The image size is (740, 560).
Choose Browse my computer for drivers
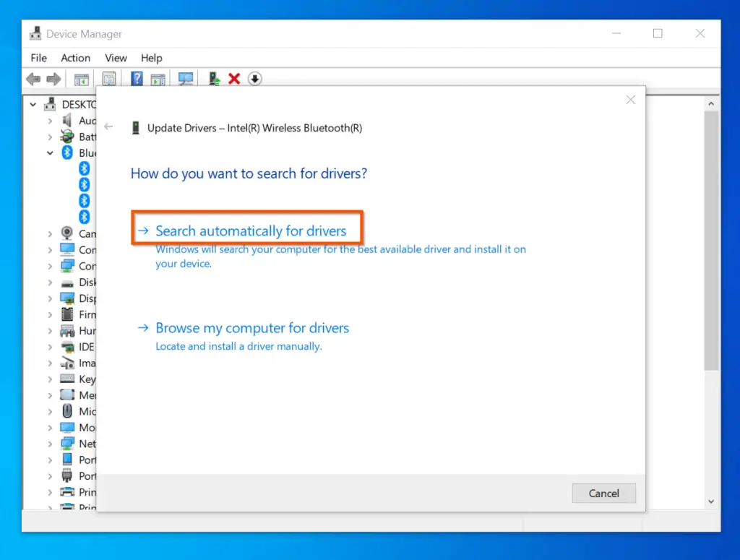251,328
